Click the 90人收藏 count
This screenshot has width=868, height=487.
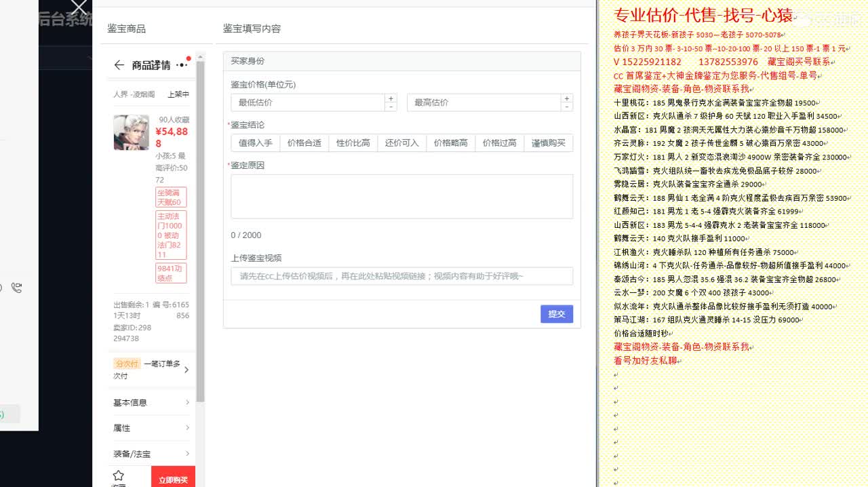tap(174, 119)
